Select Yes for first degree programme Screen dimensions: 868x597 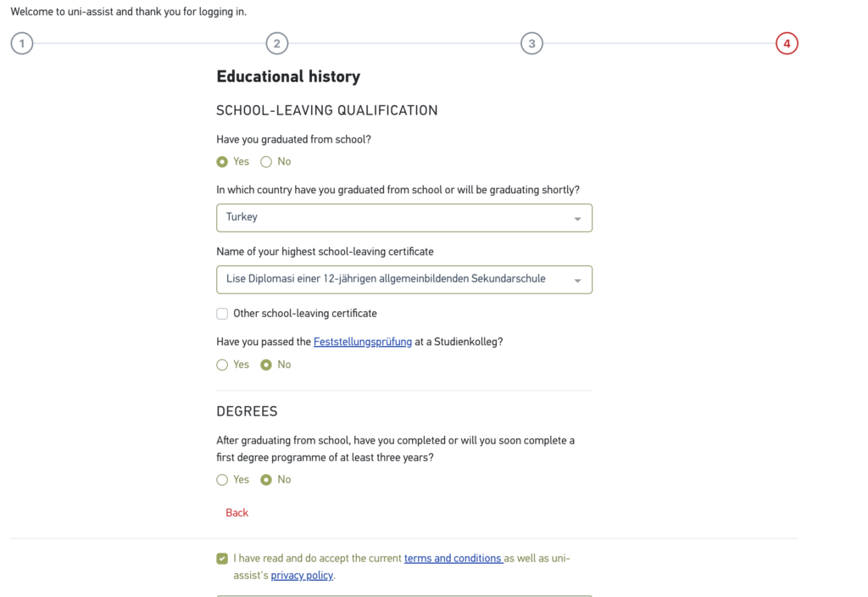pyautogui.click(x=222, y=480)
